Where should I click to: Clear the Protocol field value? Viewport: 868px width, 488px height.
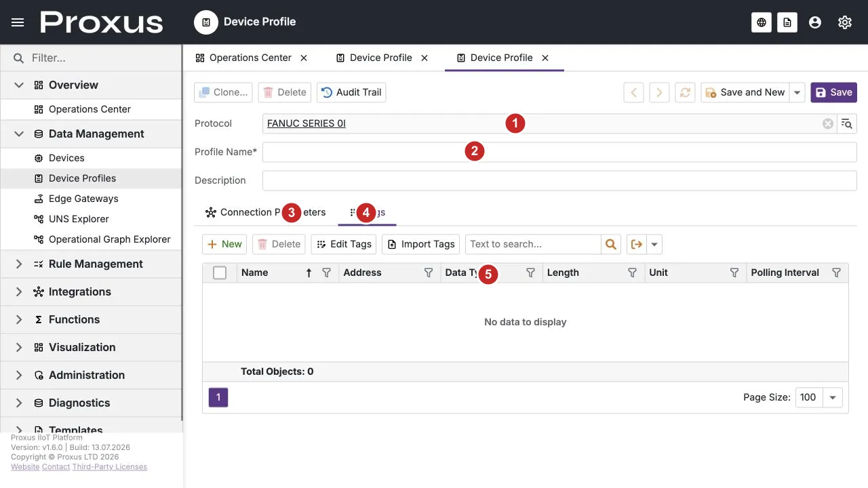[x=828, y=123]
